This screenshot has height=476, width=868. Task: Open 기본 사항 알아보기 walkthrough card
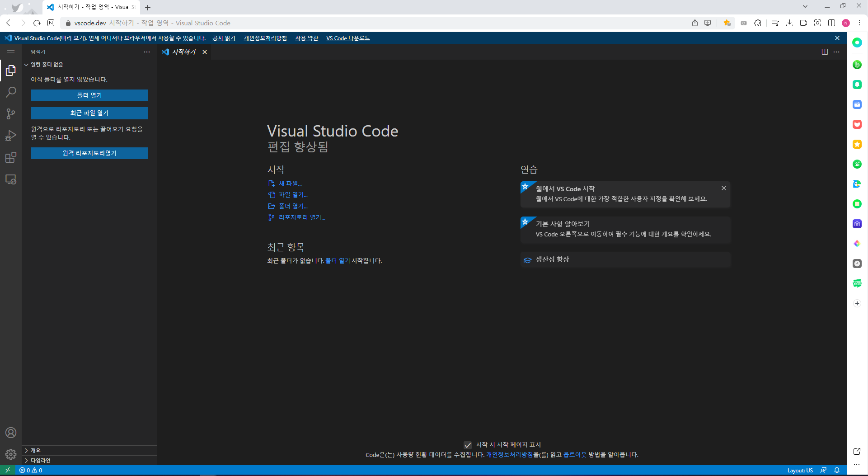click(x=625, y=229)
